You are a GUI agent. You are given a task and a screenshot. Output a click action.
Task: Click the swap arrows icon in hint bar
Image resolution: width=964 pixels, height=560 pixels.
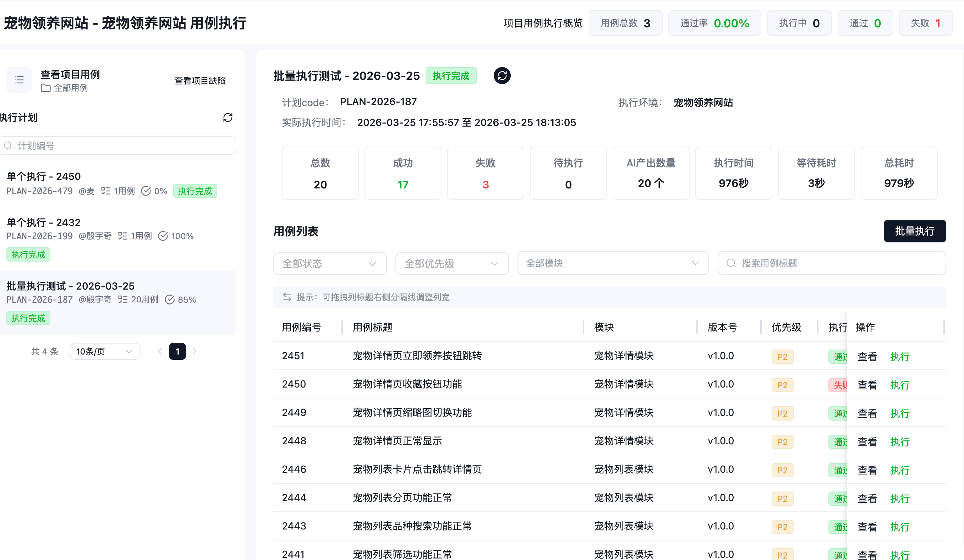(x=287, y=297)
